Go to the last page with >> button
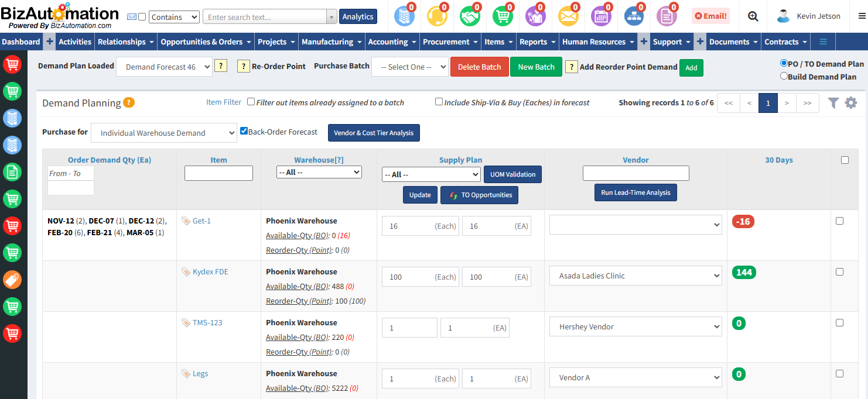This screenshot has height=399, width=868. 808,103
